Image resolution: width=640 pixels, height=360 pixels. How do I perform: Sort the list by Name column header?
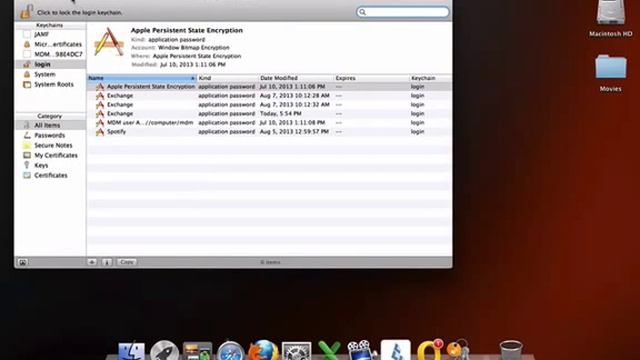click(x=142, y=78)
